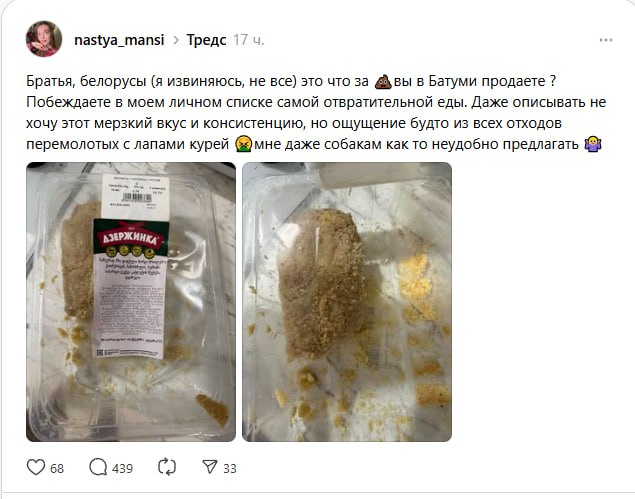Click the red Дзержинка logo on package

(130, 239)
